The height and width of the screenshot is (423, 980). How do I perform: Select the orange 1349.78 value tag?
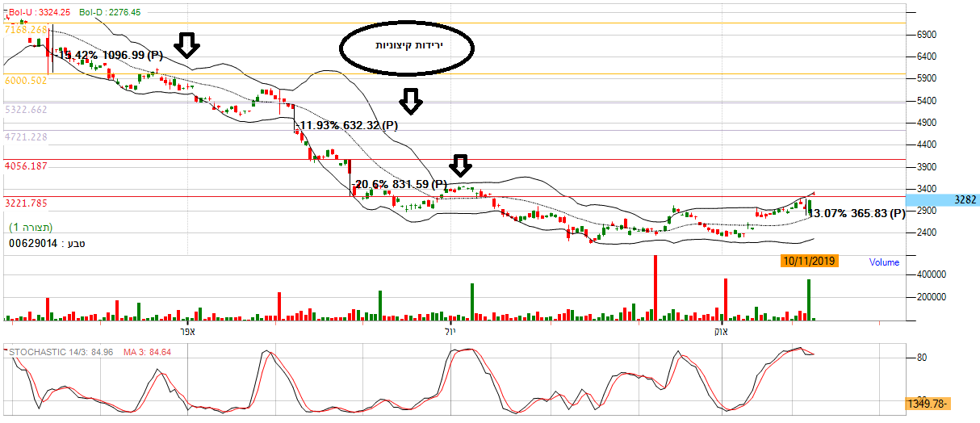point(929,403)
